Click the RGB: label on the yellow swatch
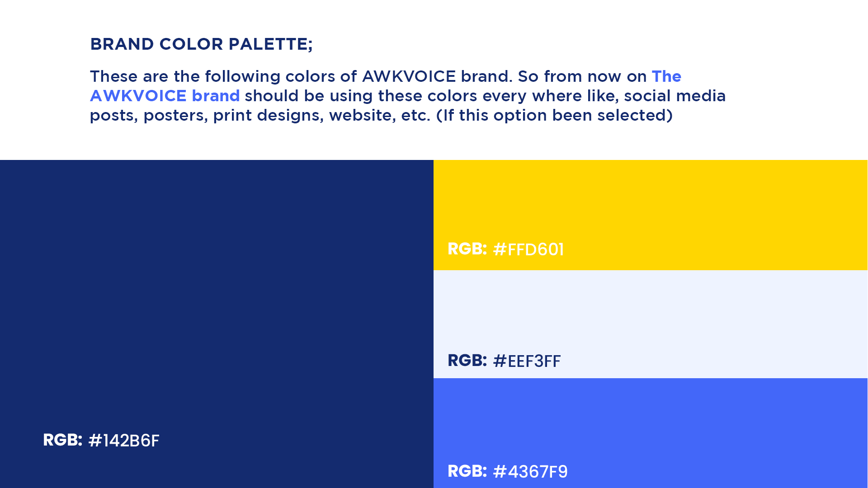Image resolution: width=868 pixels, height=488 pixels. [x=467, y=249]
